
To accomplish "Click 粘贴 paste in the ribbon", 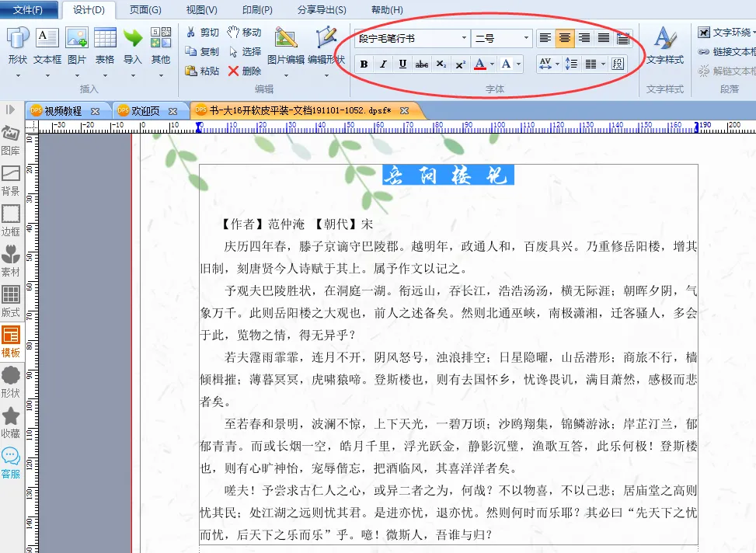I will pos(203,71).
